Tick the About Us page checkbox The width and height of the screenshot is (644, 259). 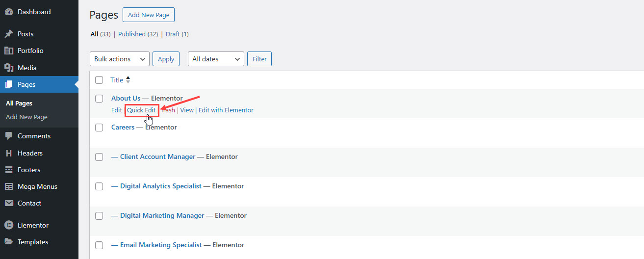pos(99,99)
